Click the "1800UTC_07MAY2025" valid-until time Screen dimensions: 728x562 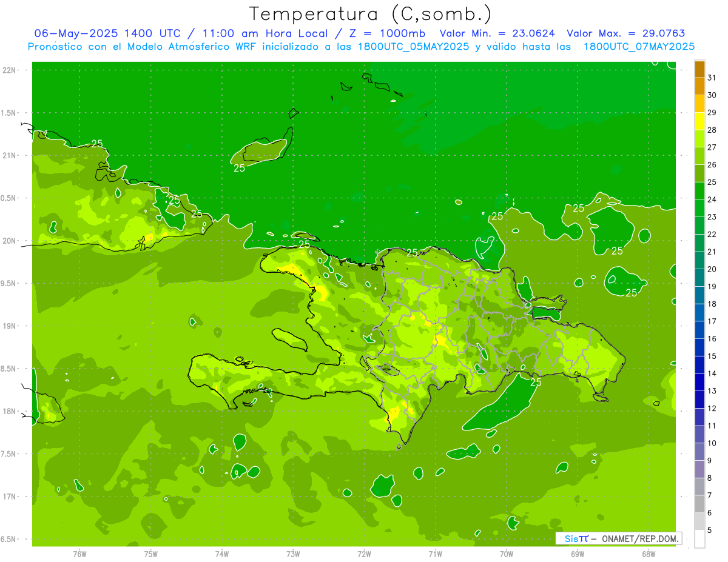[639, 46]
